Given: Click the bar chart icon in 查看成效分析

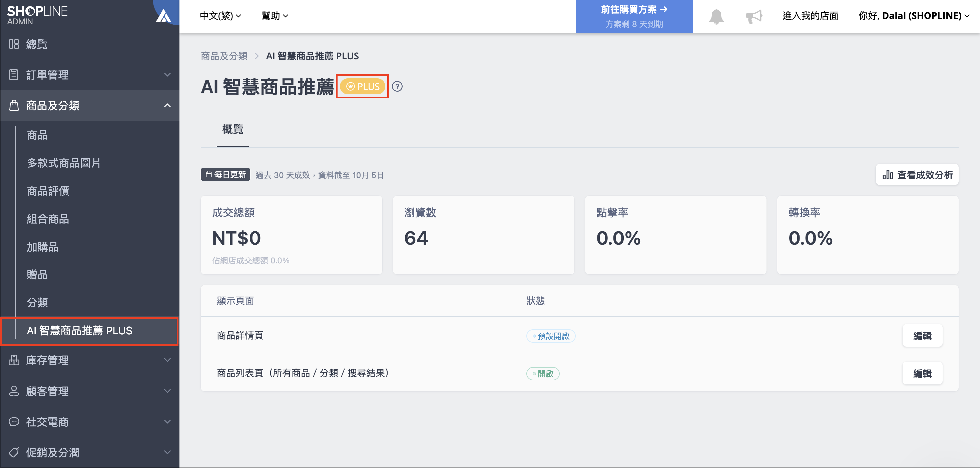Looking at the screenshot, I should point(888,175).
